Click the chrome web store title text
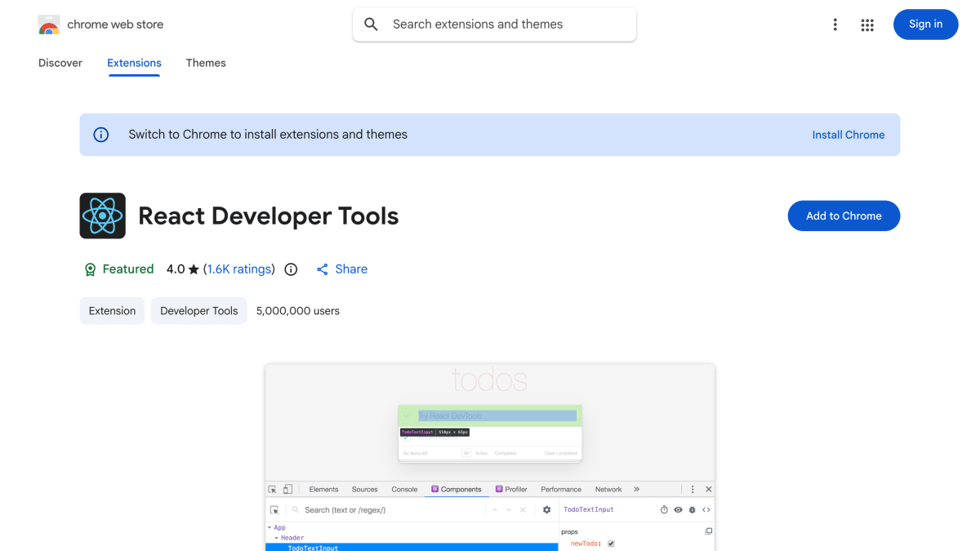This screenshot has width=980, height=551. point(115,24)
